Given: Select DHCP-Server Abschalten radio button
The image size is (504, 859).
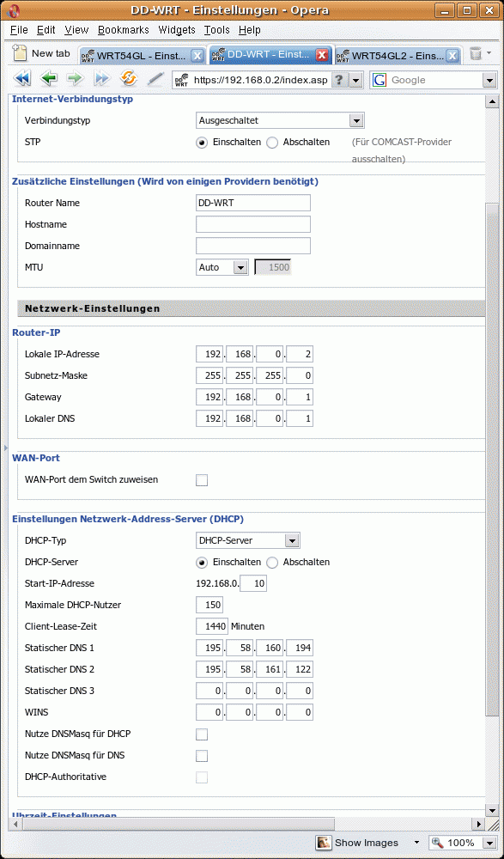Looking at the screenshot, I should pos(272,563).
